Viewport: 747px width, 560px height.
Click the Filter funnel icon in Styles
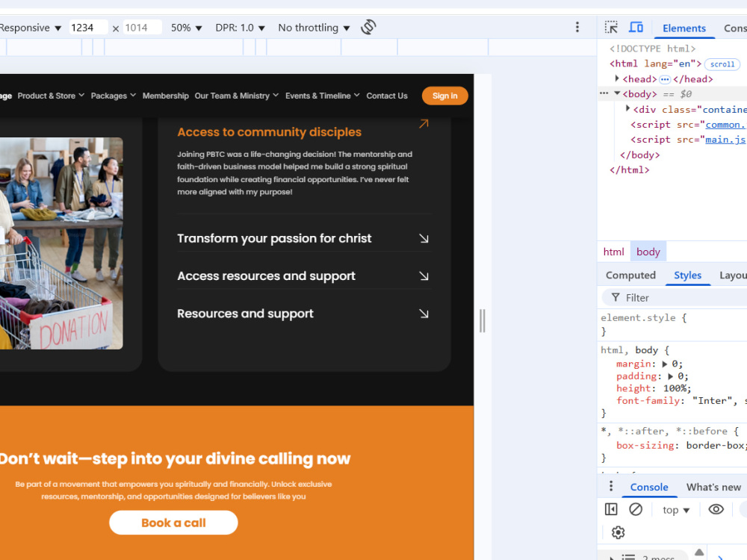(616, 298)
